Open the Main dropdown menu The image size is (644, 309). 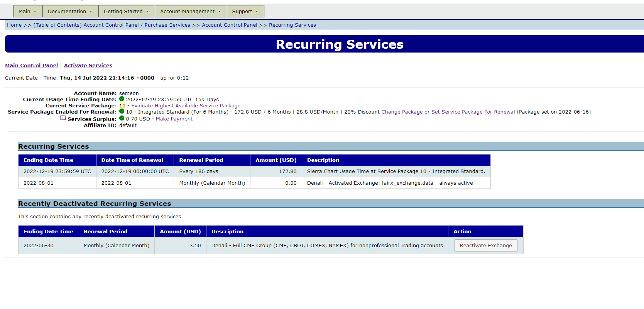pos(28,11)
